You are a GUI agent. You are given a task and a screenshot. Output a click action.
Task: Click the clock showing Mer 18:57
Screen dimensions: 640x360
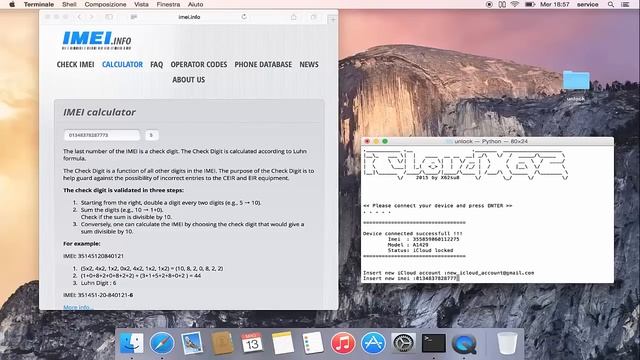[554, 4]
